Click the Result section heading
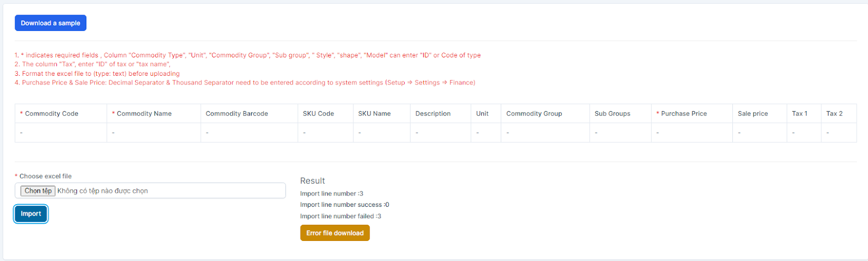Image resolution: width=868 pixels, height=261 pixels. click(312, 181)
